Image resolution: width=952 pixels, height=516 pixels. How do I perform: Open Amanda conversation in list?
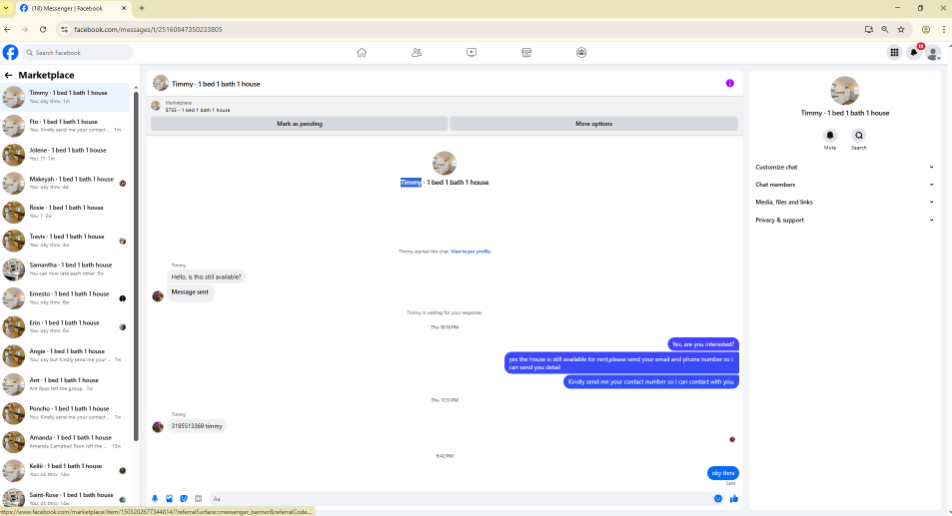(x=65, y=441)
